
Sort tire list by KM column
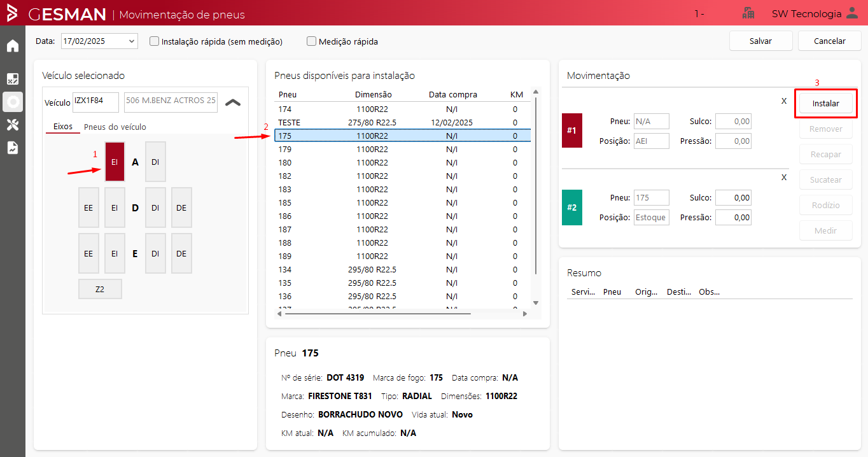(x=516, y=95)
